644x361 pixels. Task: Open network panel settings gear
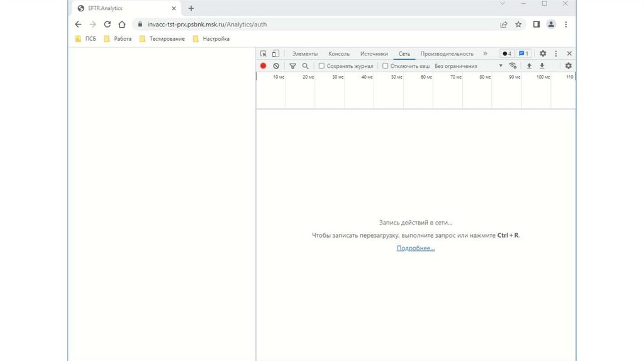pyautogui.click(x=569, y=66)
